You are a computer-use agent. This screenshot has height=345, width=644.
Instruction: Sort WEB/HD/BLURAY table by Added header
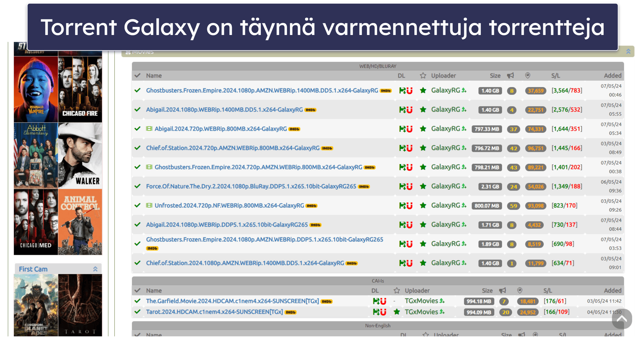(x=613, y=76)
